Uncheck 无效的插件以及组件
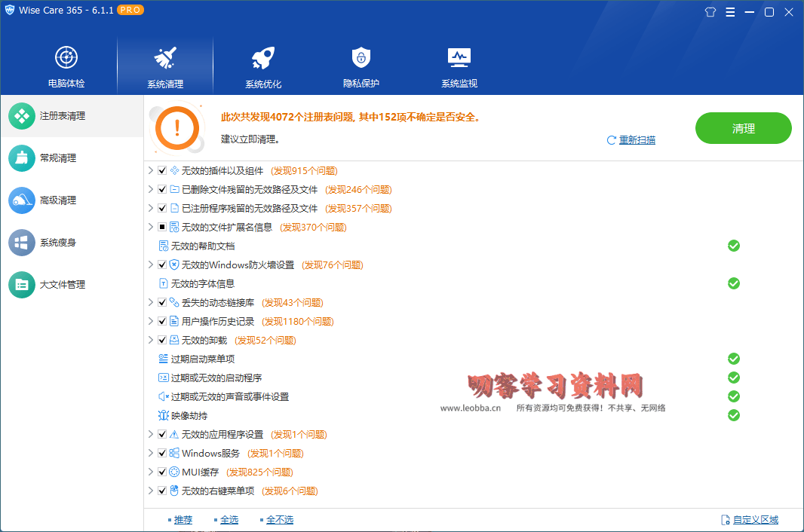Screen dimensions: 804x532 pos(161,170)
